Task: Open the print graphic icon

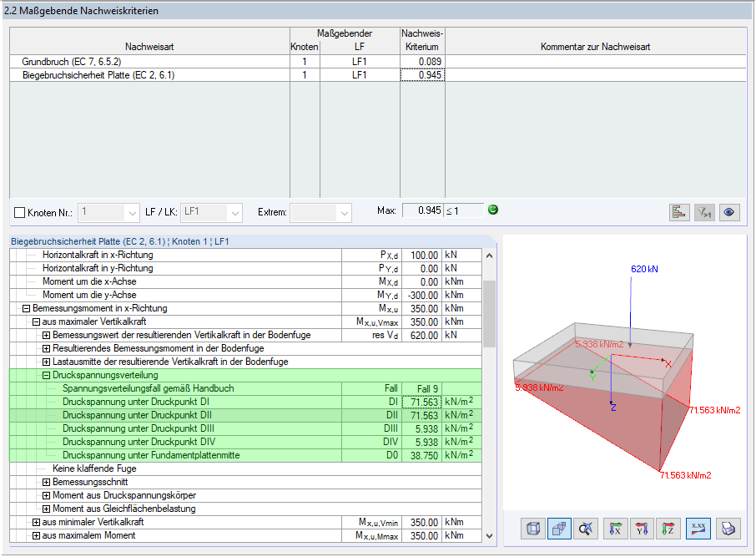Action: click(727, 529)
